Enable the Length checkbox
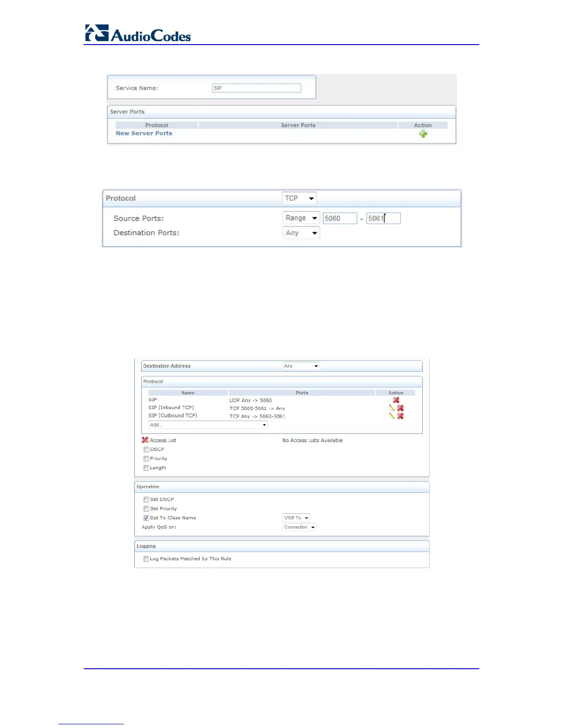 click(x=146, y=468)
